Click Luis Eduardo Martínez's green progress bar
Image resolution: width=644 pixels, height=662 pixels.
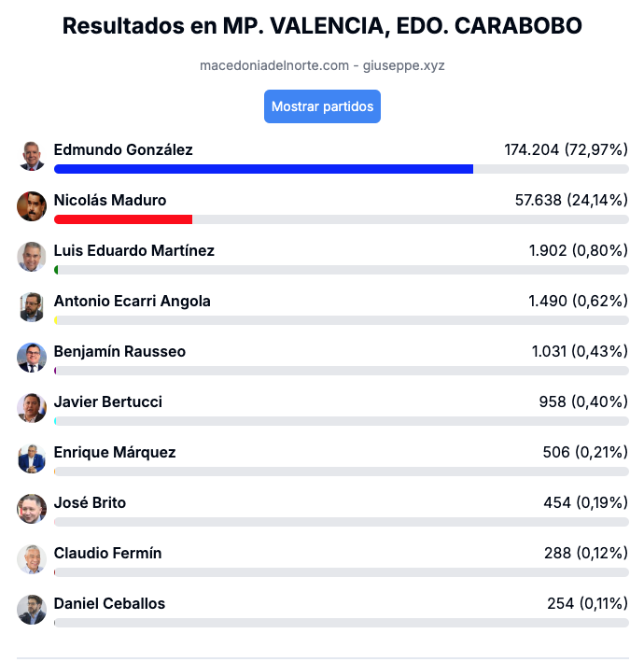click(x=56, y=270)
